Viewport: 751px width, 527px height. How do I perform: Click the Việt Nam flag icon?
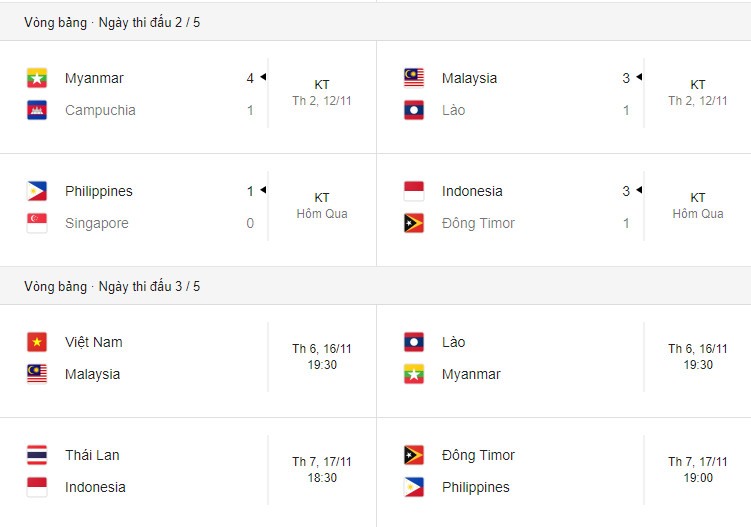pyautogui.click(x=37, y=342)
